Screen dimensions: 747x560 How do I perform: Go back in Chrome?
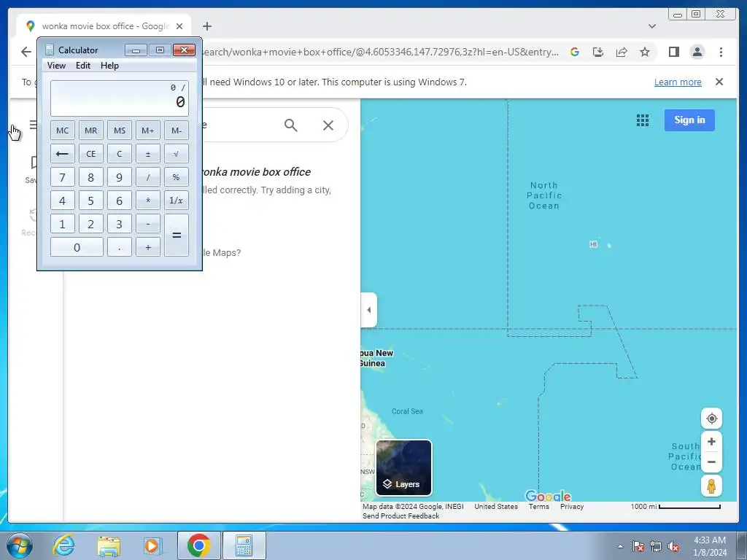pos(26,52)
